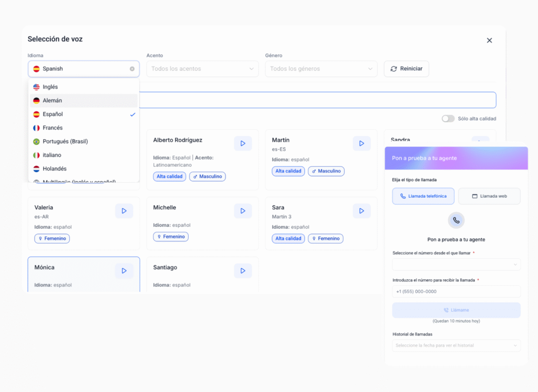538x392 pixels.
Task: Expand the Género dropdown
Action: point(321,69)
